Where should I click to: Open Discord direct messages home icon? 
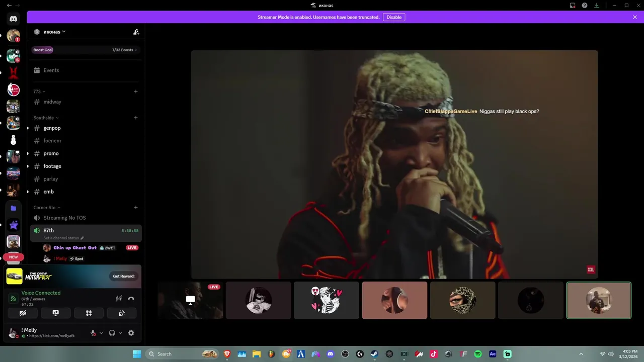[14, 19]
